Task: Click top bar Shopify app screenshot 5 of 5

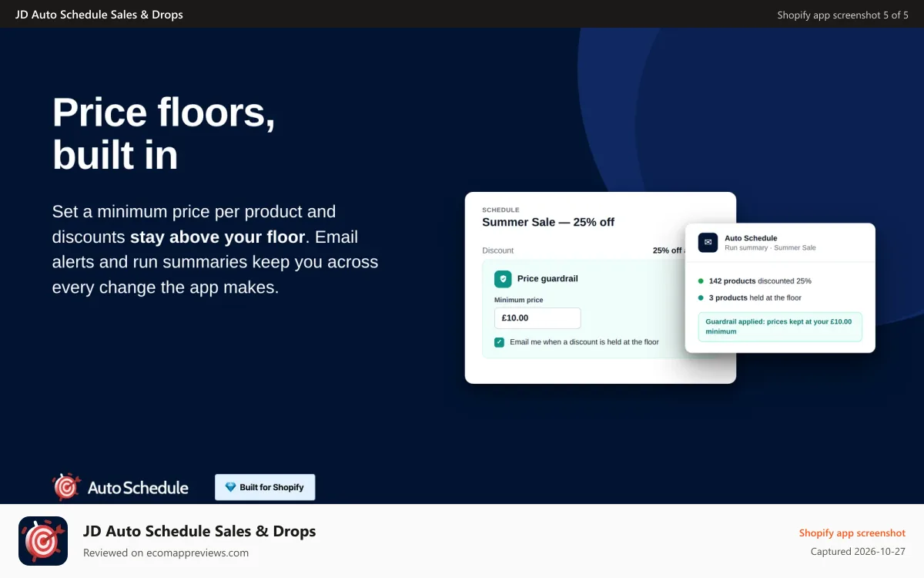Action: coord(842,15)
